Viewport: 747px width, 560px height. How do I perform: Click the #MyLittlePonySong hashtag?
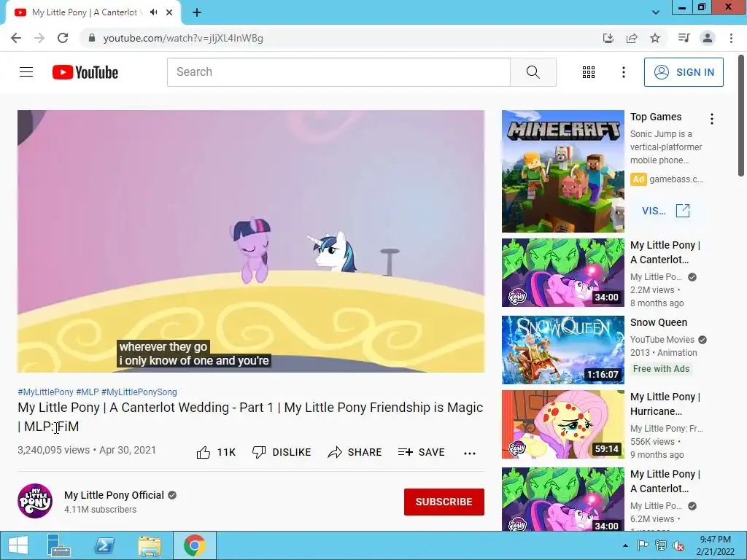coord(139,392)
